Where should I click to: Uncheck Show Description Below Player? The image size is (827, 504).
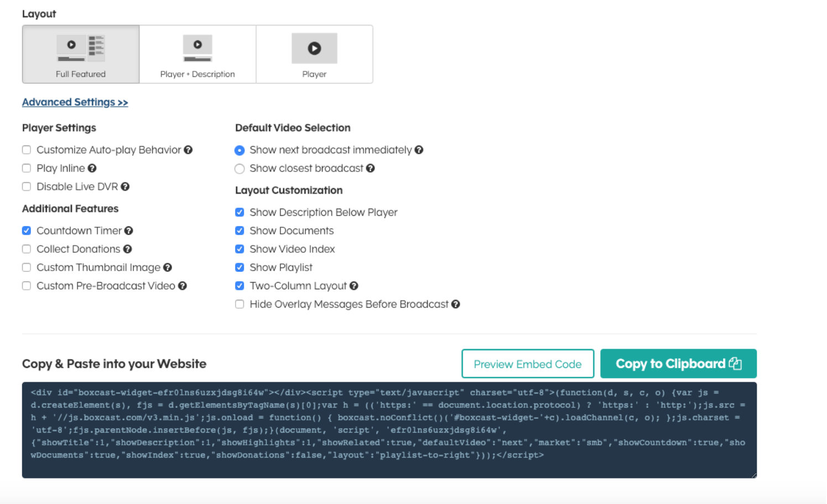click(x=239, y=212)
